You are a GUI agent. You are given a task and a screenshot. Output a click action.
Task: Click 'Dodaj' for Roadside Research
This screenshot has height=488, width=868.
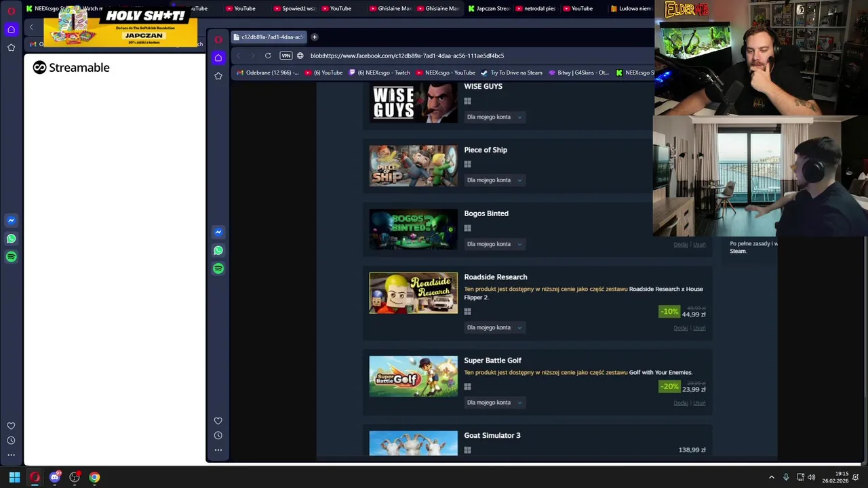click(680, 328)
